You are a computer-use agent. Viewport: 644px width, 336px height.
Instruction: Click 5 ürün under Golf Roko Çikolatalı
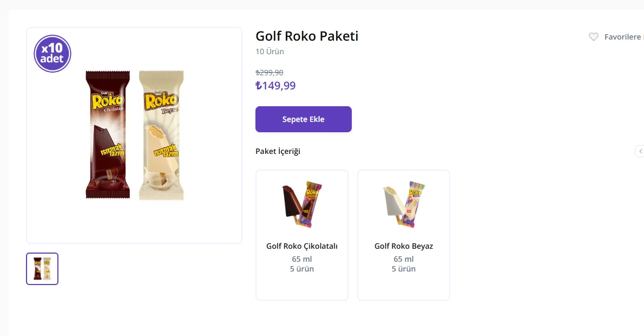[x=301, y=269]
